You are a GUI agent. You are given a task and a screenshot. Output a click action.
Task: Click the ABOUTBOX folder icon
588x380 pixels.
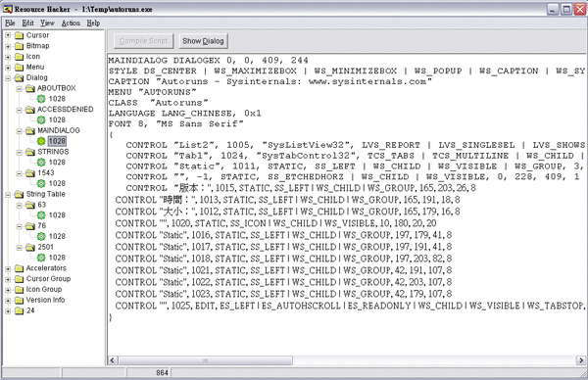(x=30, y=88)
